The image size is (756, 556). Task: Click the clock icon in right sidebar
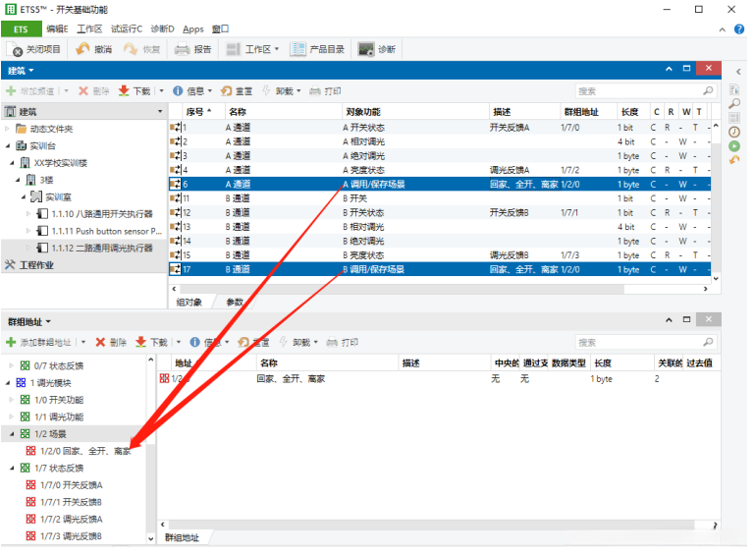(x=734, y=132)
